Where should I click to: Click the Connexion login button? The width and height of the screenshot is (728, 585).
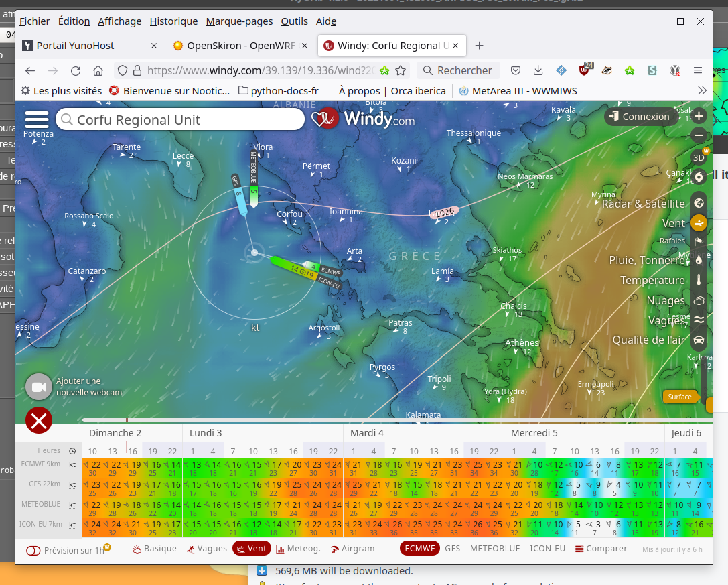pos(640,117)
